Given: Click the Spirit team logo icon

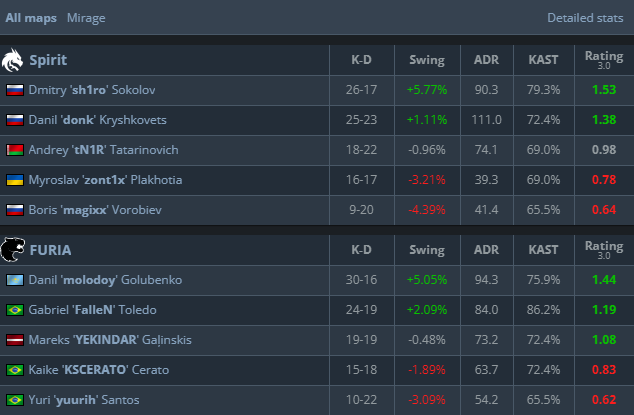Looking at the screenshot, I should pyautogui.click(x=14, y=60).
